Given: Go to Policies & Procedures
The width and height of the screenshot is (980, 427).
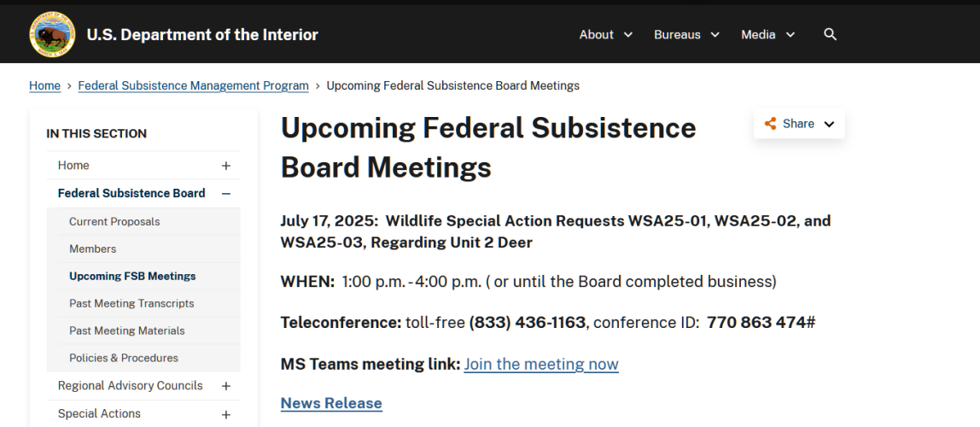Looking at the screenshot, I should [124, 358].
